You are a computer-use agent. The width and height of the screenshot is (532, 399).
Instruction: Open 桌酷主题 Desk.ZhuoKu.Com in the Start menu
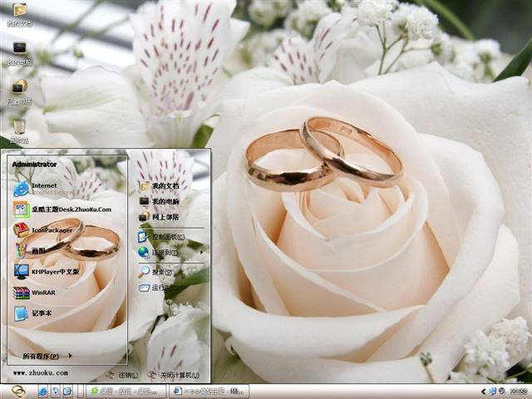(62, 209)
